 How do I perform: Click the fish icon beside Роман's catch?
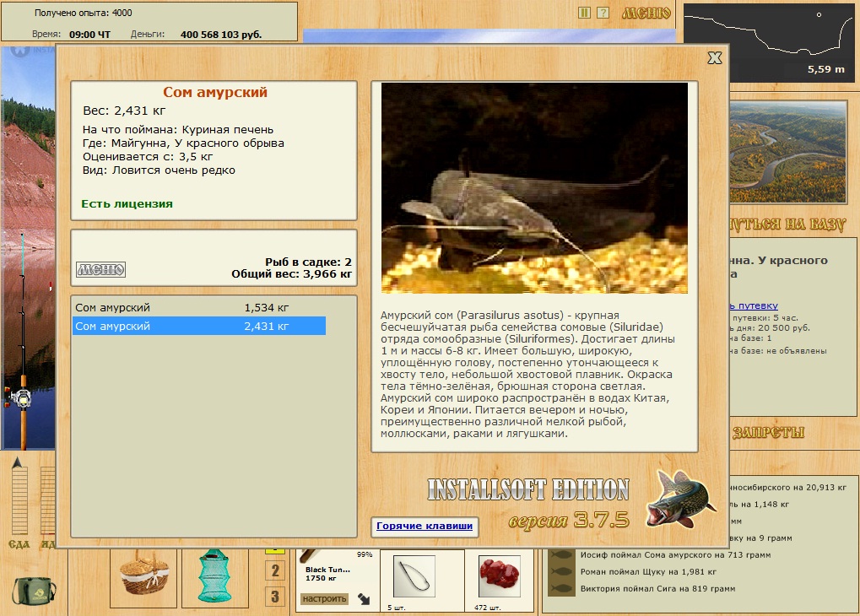click(561, 571)
